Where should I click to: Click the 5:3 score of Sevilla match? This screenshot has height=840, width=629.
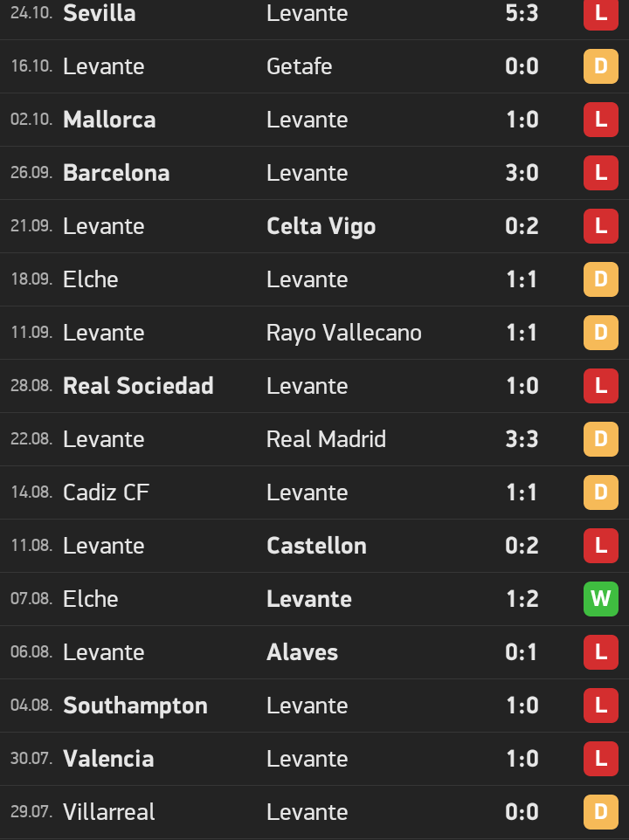[522, 14]
